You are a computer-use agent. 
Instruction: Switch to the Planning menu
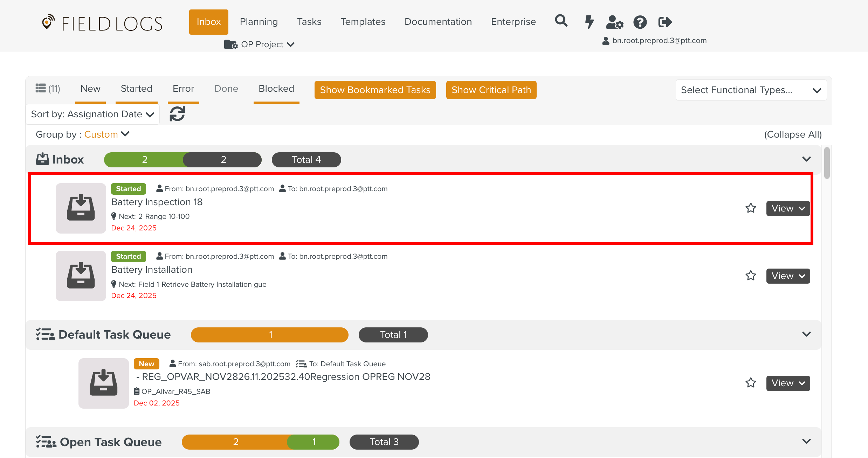[259, 22]
